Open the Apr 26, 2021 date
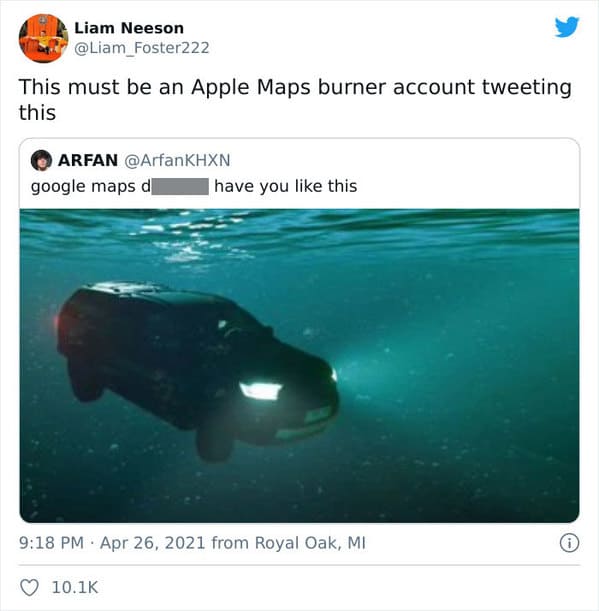The image size is (599, 611). pos(152,543)
